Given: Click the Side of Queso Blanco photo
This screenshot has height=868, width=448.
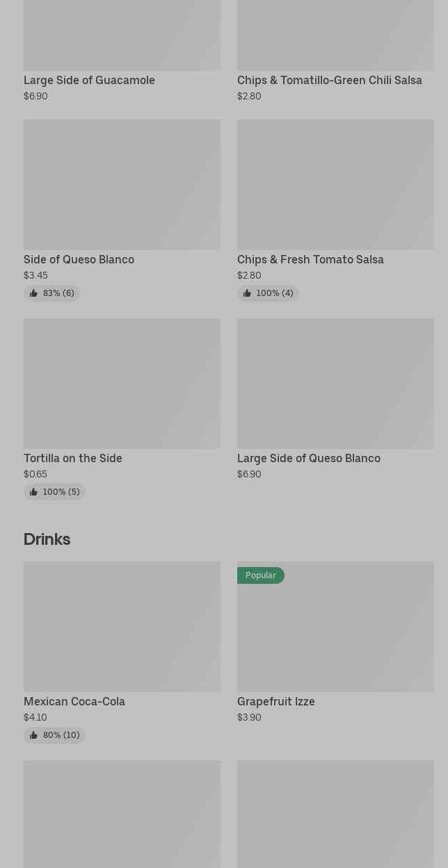Looking at the screenshot, I should [x=122, y=184].
